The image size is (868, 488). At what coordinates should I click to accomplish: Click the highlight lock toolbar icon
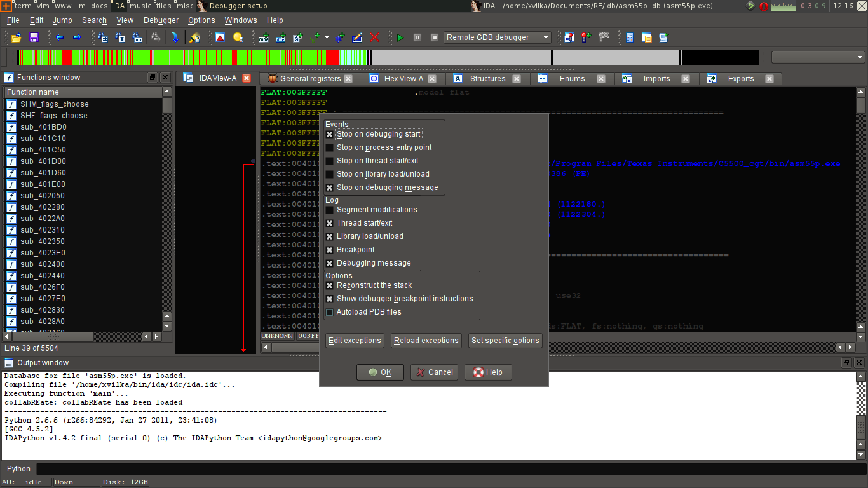click(195, 37)
